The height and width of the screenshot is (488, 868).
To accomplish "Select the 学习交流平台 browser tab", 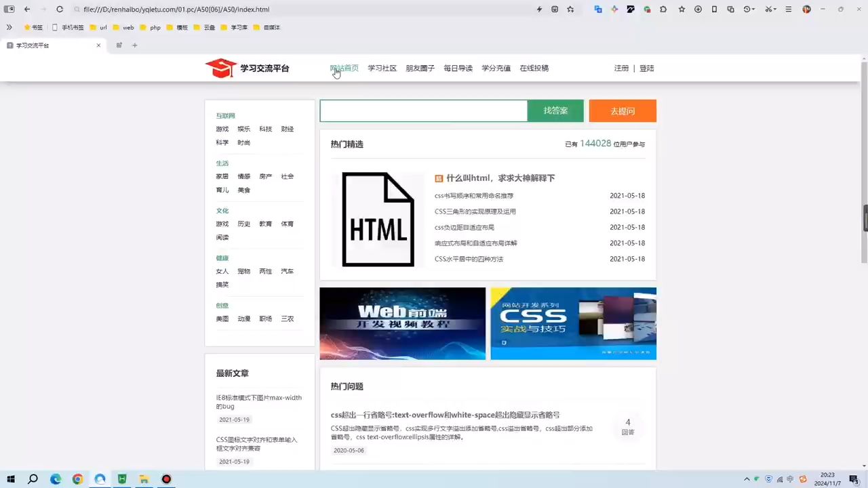I will click(53, 45).
